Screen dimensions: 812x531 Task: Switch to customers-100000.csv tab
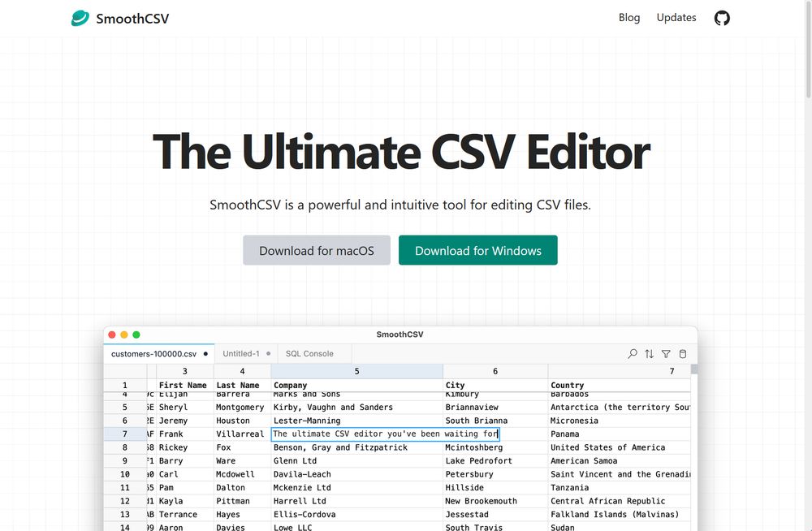point(159,354)
